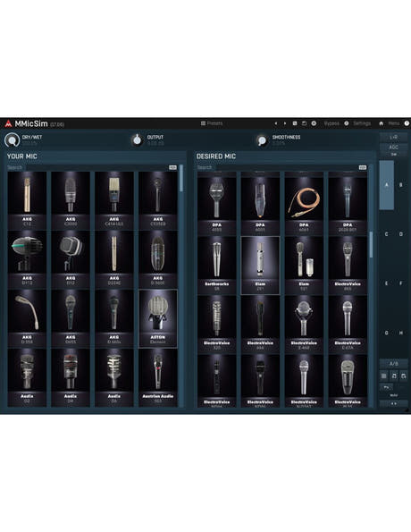
Task: Click the Output gain knob
Action: click(137, 139)
